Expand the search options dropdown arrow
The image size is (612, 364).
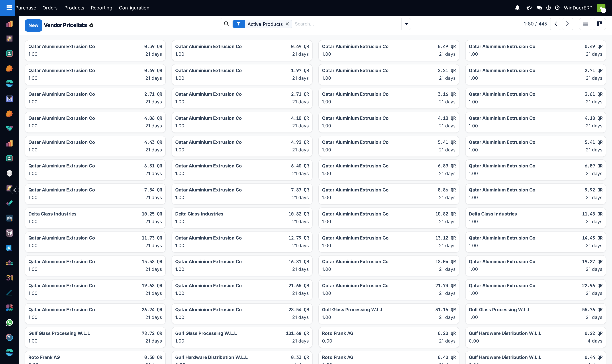click(406, 24)
